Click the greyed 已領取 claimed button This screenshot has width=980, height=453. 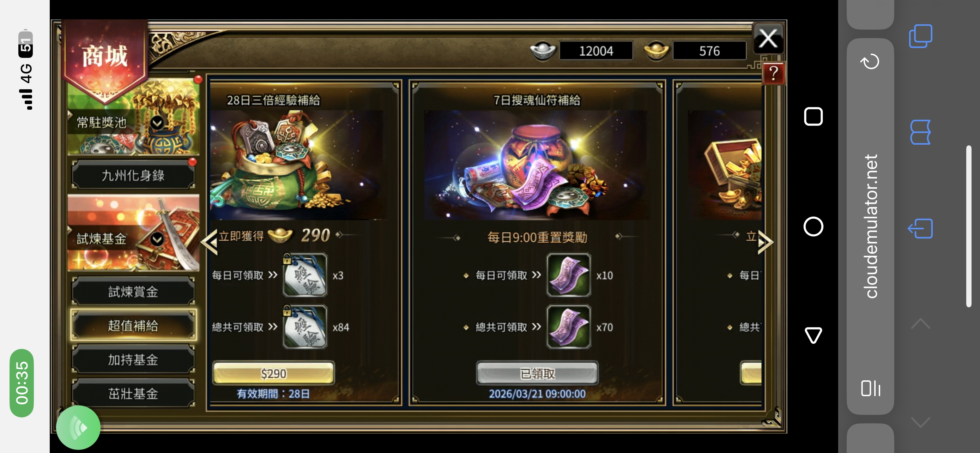click(537, 374)
